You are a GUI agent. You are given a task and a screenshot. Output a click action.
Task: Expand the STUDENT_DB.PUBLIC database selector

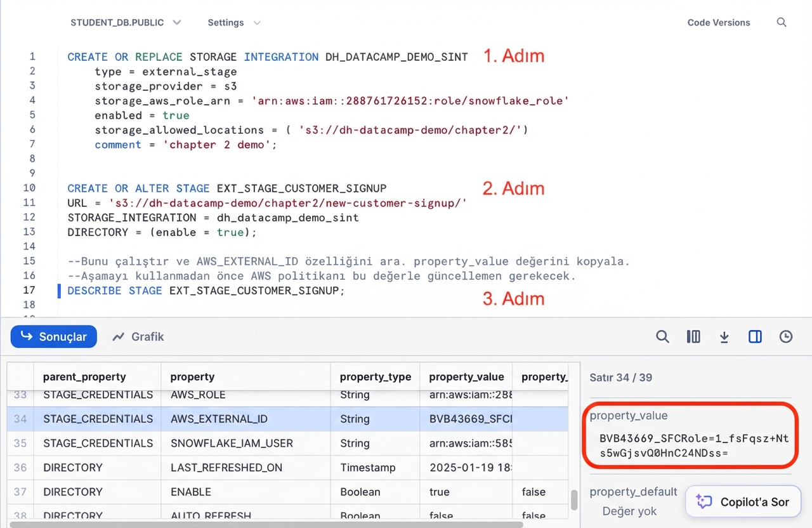[126, 22]
